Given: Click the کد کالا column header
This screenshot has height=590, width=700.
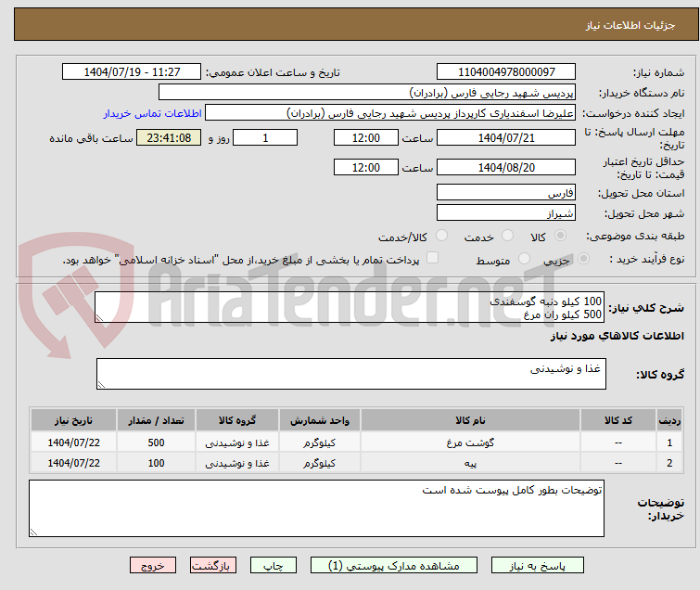Looking at the screenshot, I should [618, 420].
